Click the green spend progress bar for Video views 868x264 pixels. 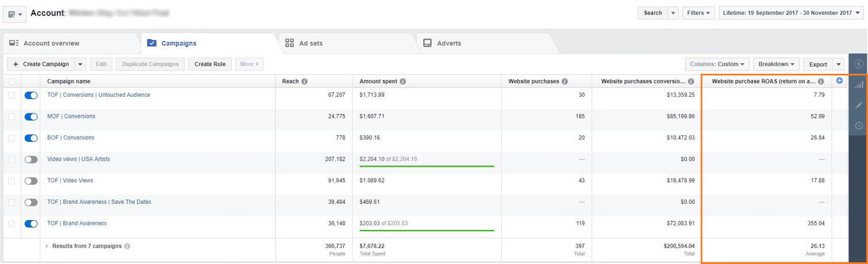pos(426,166)
